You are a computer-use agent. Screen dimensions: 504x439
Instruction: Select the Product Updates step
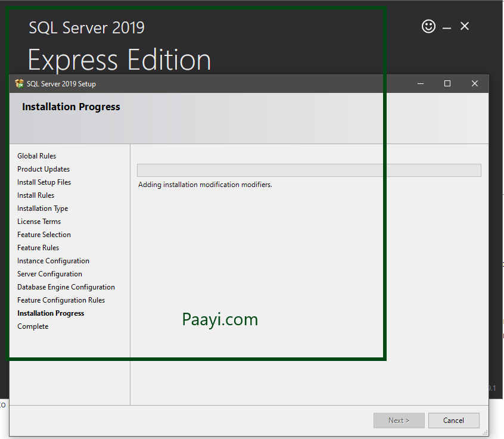click(43, 169)
